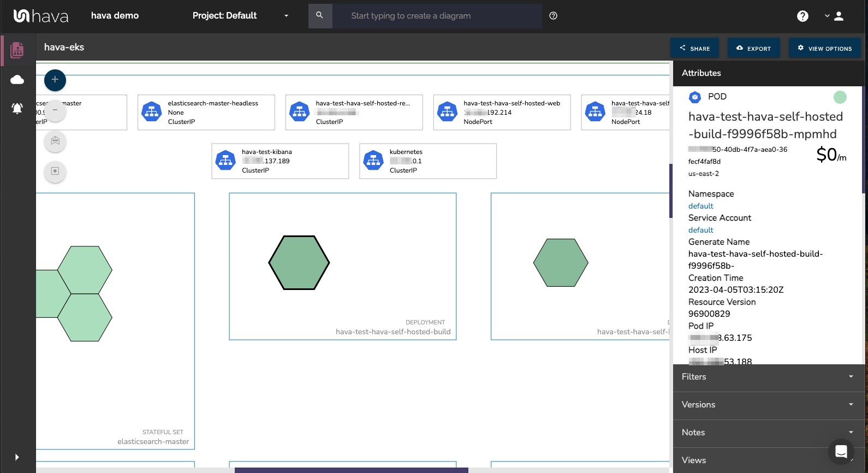Open the user account menu
The image size is (868, 473).
coord(835,16)
